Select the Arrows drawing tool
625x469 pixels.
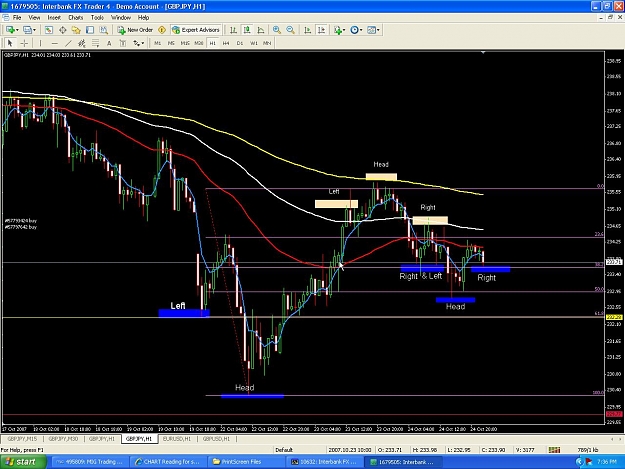click(136, 43)
